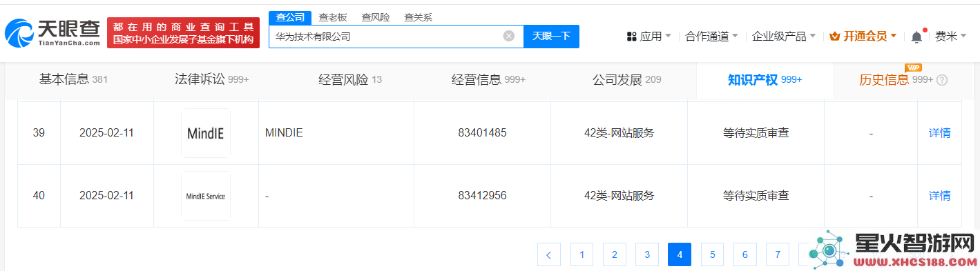Click the red 国家中小企业发展子基金 banner
This screenshot has width=980, height=271.
point(184,33)
